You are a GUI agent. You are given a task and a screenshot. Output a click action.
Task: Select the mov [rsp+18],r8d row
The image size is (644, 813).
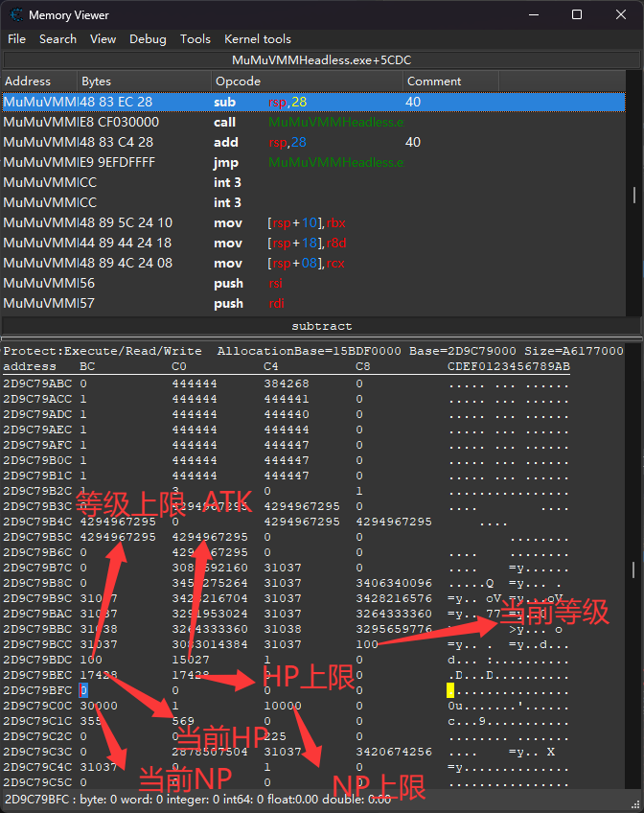tap(313, 244)
